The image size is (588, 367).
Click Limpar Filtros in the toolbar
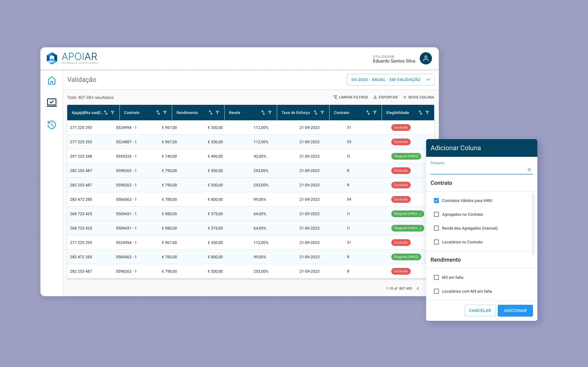(350, 97)
